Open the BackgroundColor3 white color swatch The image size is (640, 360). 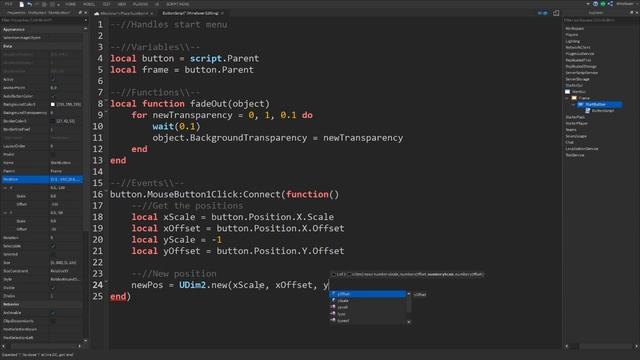tap(53, 104)
